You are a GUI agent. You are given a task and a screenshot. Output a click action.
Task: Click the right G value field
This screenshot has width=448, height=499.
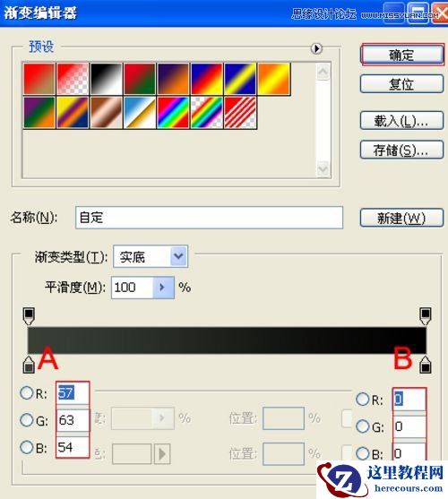pyautogui.click(x=409, y=426)
